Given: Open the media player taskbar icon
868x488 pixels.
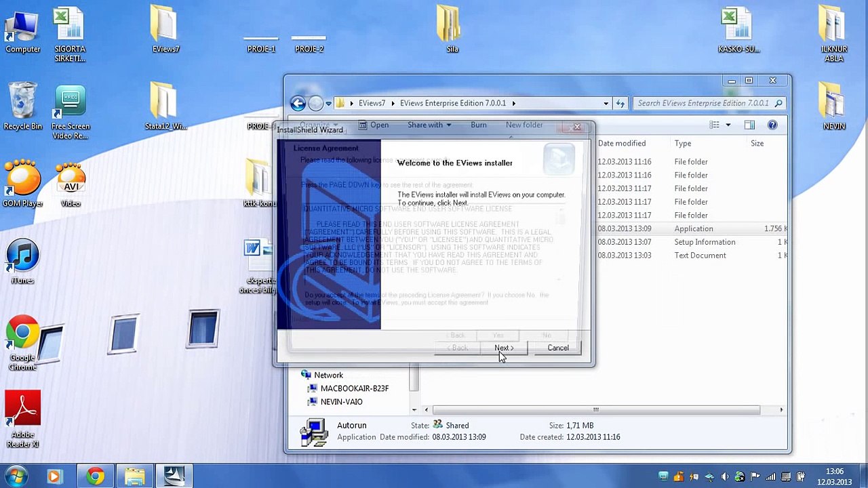Looking at the screenshot, I should coord(54,476).
